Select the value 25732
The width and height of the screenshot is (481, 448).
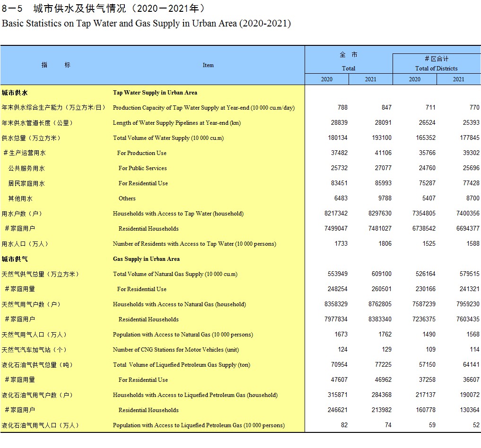tap(339, 168)
